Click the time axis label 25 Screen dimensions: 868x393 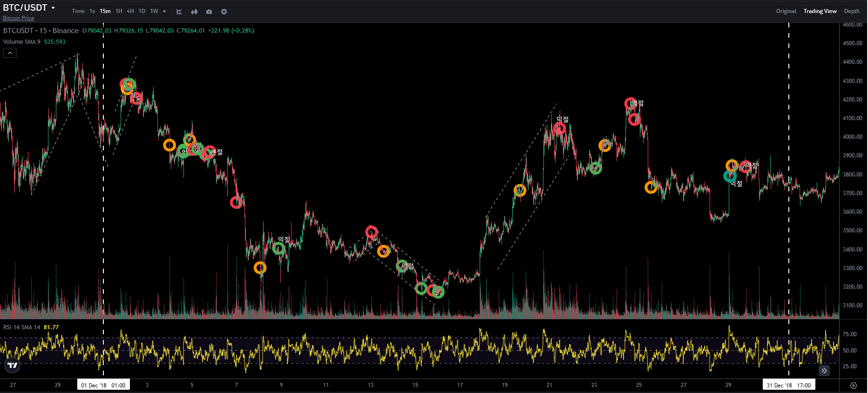tap(639, 385)
